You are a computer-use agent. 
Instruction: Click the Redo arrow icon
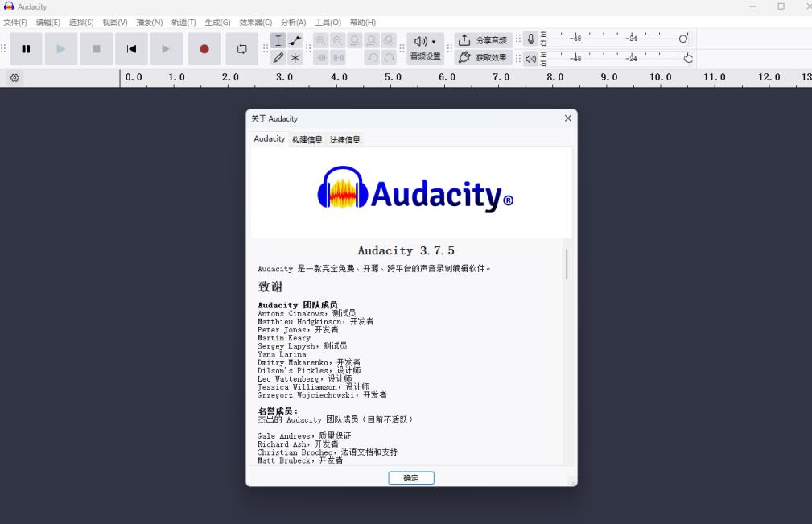[389, 57]
